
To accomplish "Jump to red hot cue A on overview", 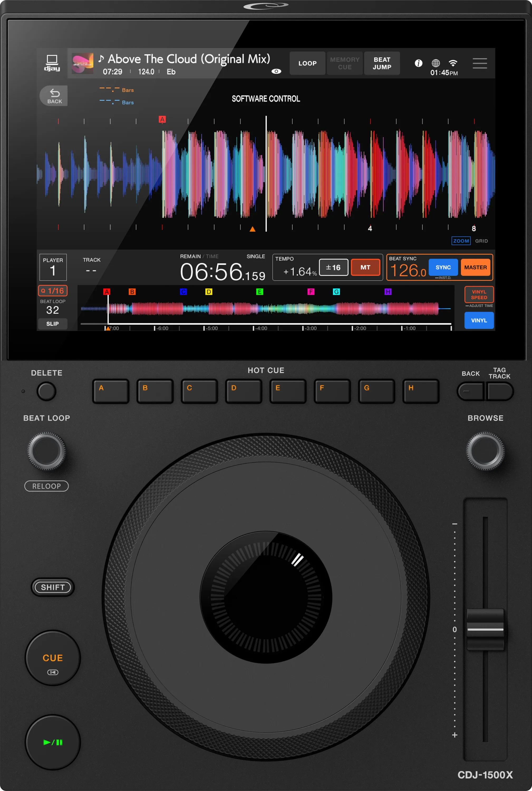I will [x=107, y=292].
